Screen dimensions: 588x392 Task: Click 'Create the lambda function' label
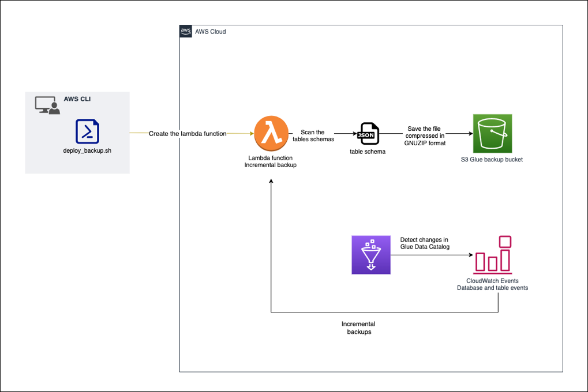coord(188,134)
